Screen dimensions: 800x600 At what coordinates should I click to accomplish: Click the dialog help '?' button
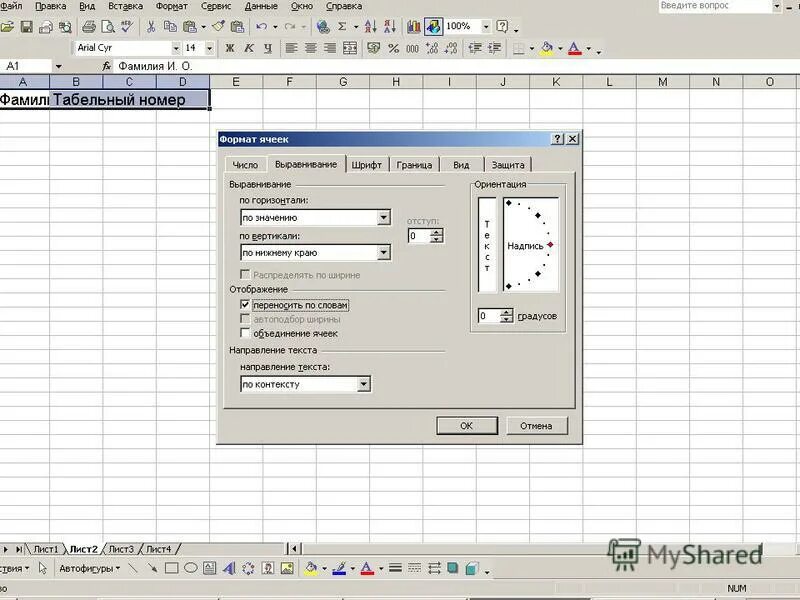click(x=557, y=139)
